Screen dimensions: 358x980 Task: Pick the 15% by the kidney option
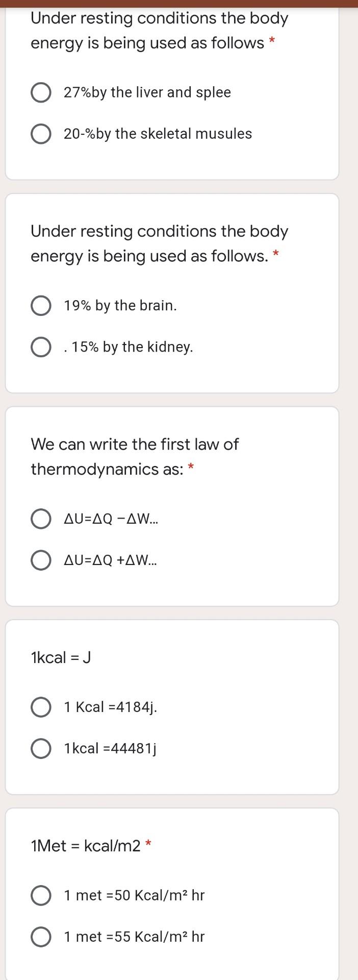click(40, 348)
